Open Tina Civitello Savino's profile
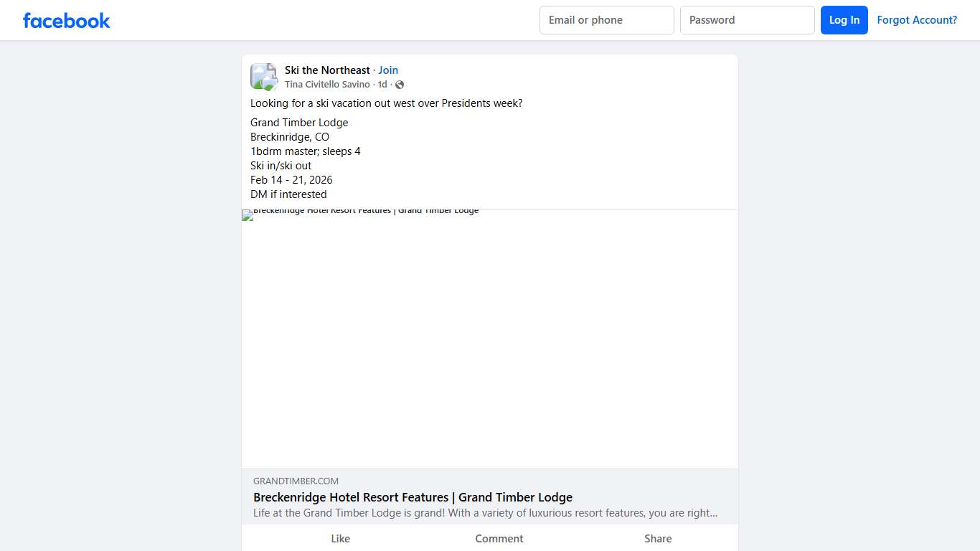The width and height of the screenshot is (980, 551). pos(327,85)
